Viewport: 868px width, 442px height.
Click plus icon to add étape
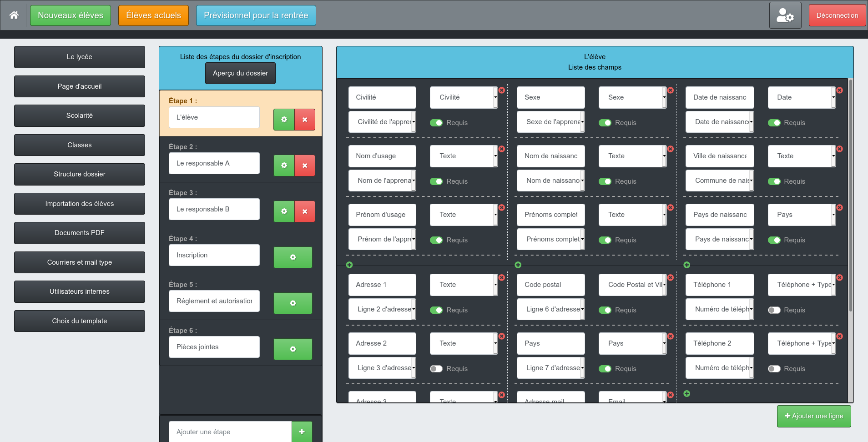[302, 432]
